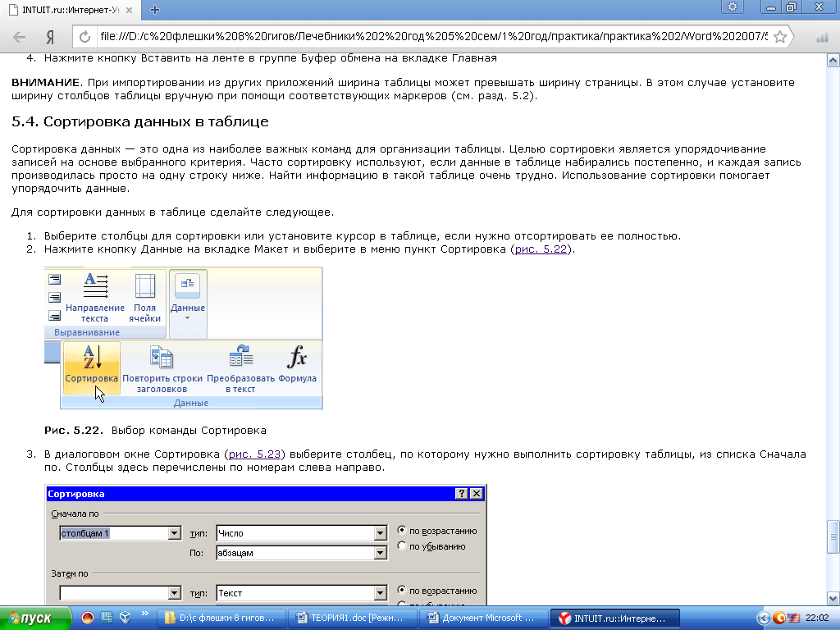Click the language flag tray icon

[x=793, y=619]
